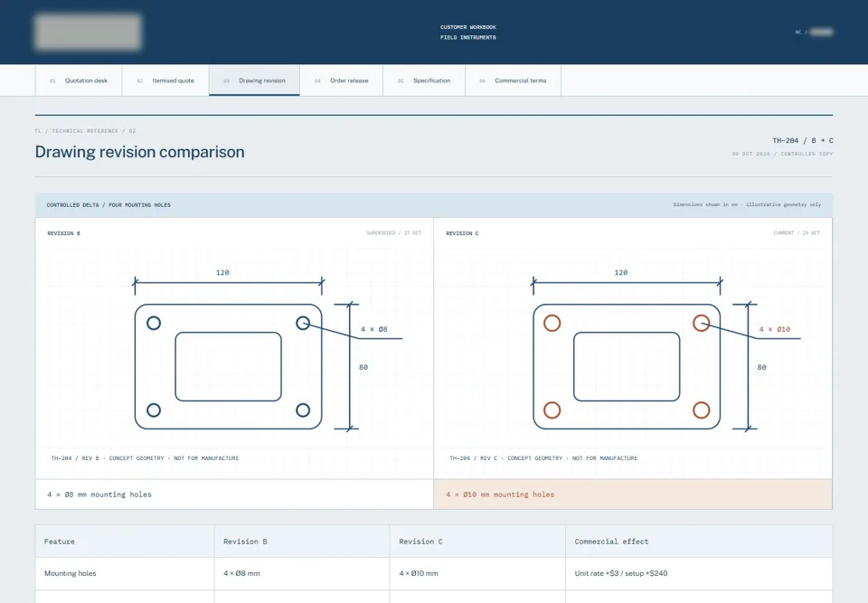
Task: Click the inner rectangular cutout in Revision B drawing
Action: [228, 366]
